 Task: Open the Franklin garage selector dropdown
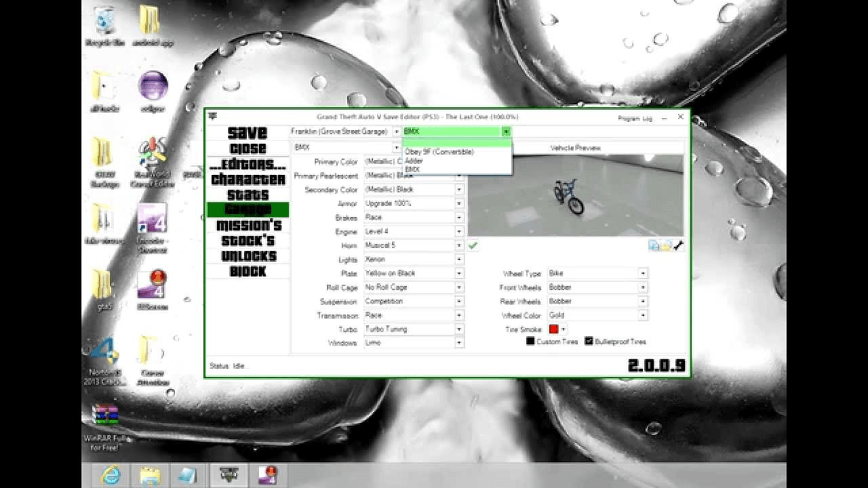396,132
